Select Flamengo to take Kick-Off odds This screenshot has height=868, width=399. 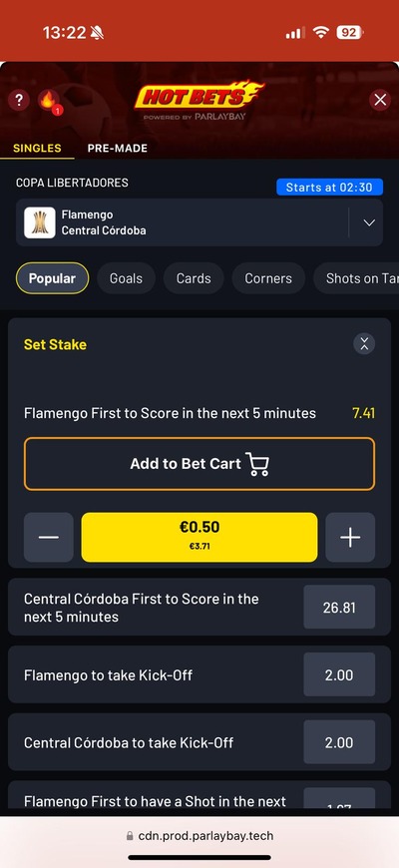tap(339, 674)
